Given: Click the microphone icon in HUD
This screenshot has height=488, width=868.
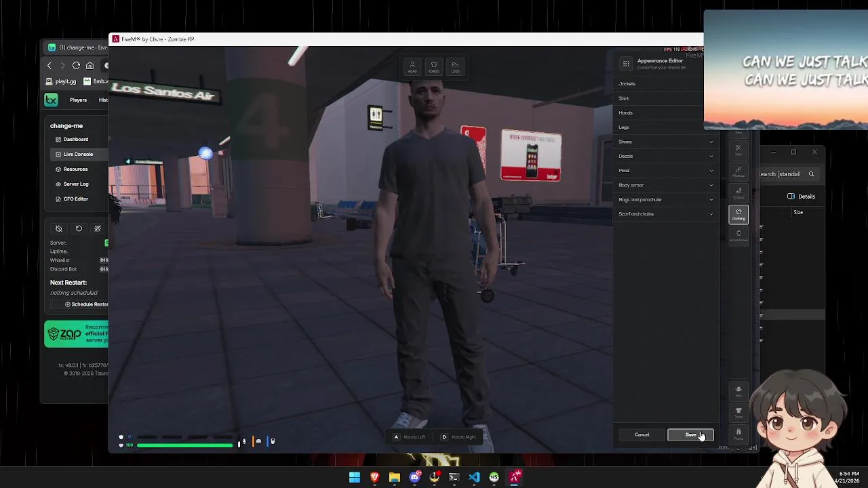Looking at the screenshot, I should point(244,442).
